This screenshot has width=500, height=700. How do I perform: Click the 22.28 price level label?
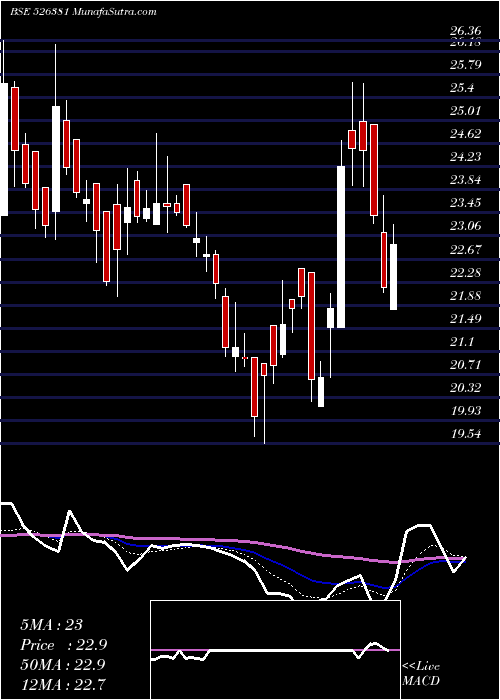466,273
